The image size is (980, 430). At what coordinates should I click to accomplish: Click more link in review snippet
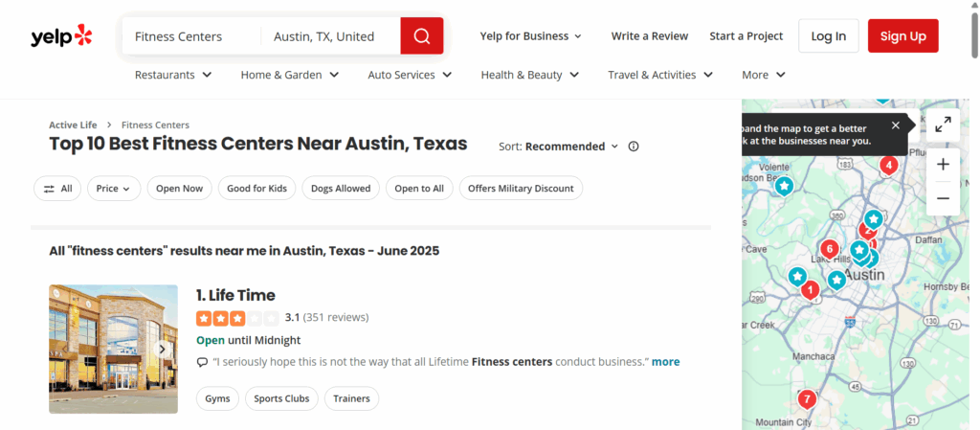[666, 362]
